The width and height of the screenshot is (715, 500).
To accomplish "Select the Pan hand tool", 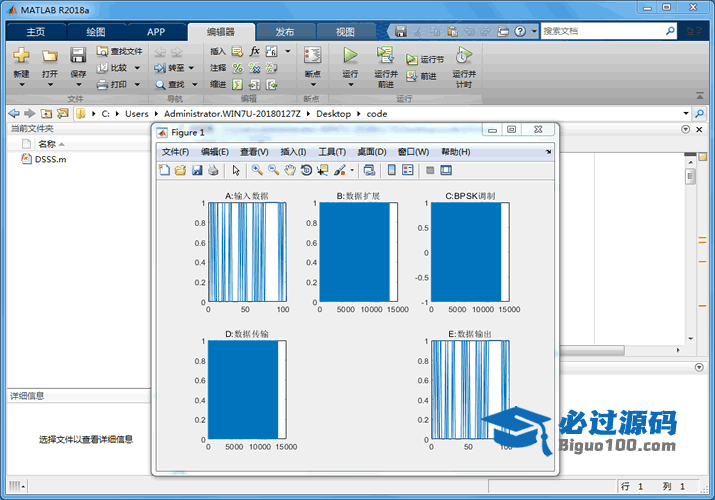I will (290, 170).
